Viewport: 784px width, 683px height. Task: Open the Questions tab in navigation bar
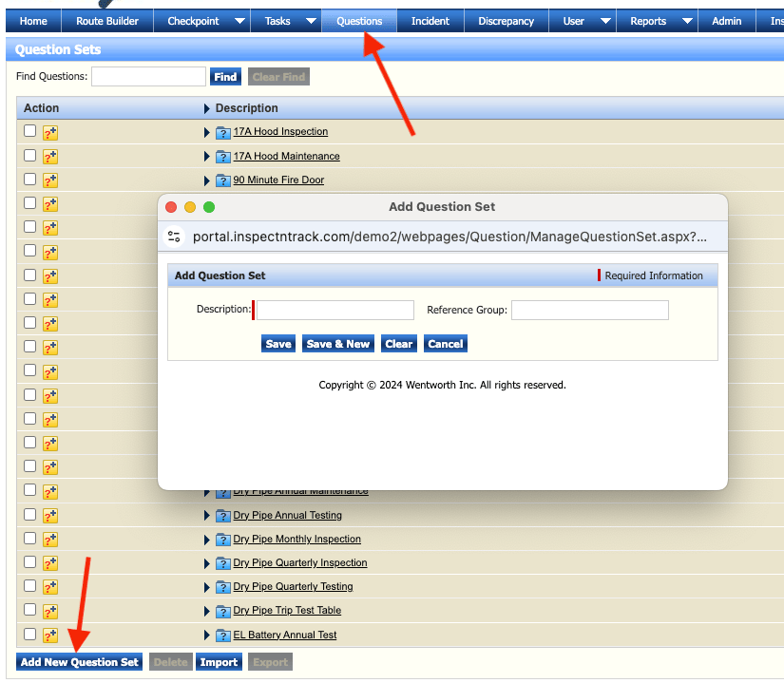[359, 21]
